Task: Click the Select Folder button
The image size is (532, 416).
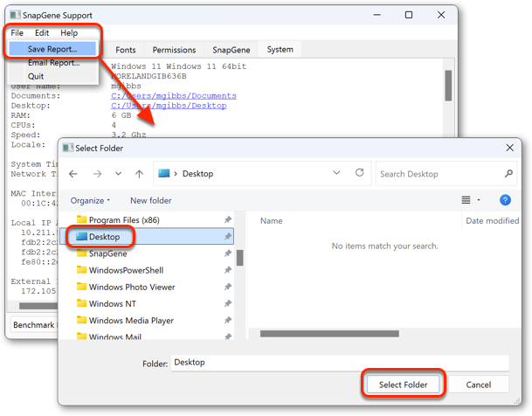Action: (x=403, y=385)
